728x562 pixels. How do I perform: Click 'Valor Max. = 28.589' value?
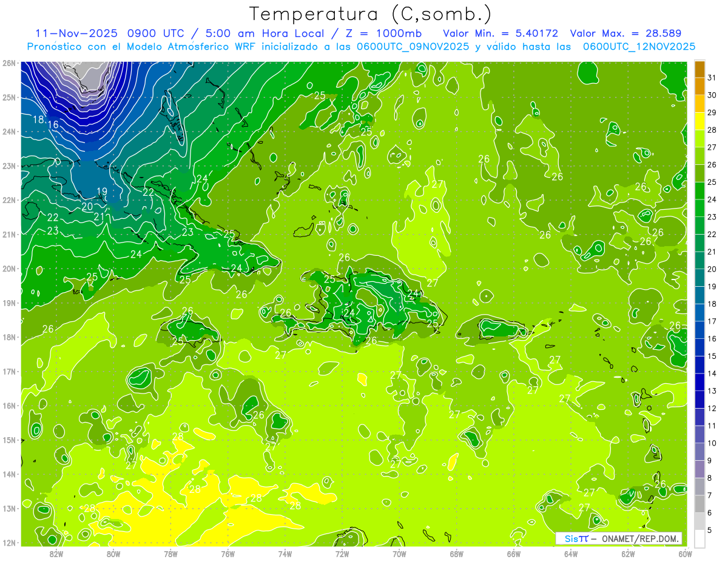click(626, 33)
